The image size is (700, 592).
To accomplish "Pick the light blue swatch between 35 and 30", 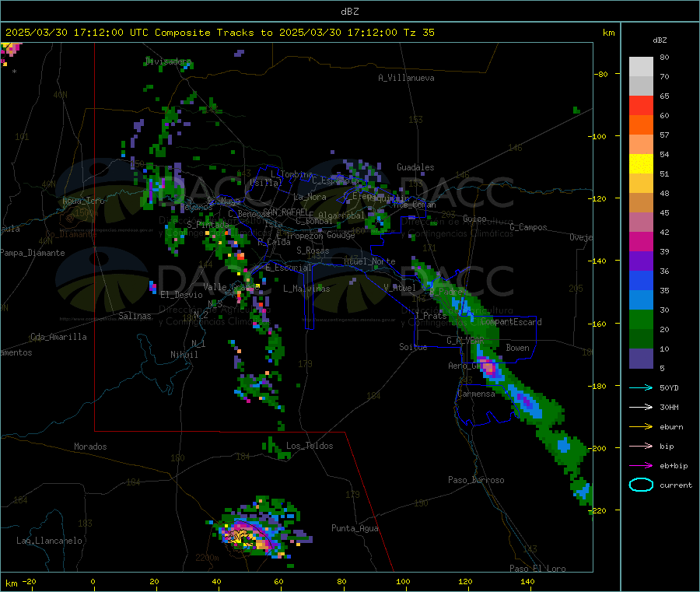I will pos(641,300).
